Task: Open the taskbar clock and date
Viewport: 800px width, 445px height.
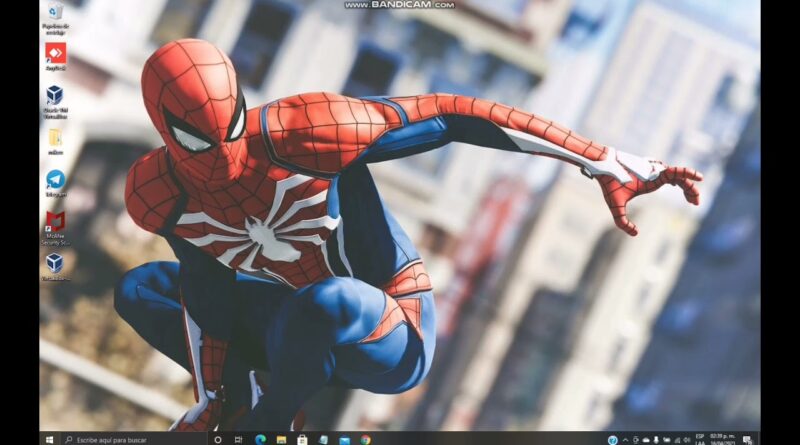Action: coord(722,440)
